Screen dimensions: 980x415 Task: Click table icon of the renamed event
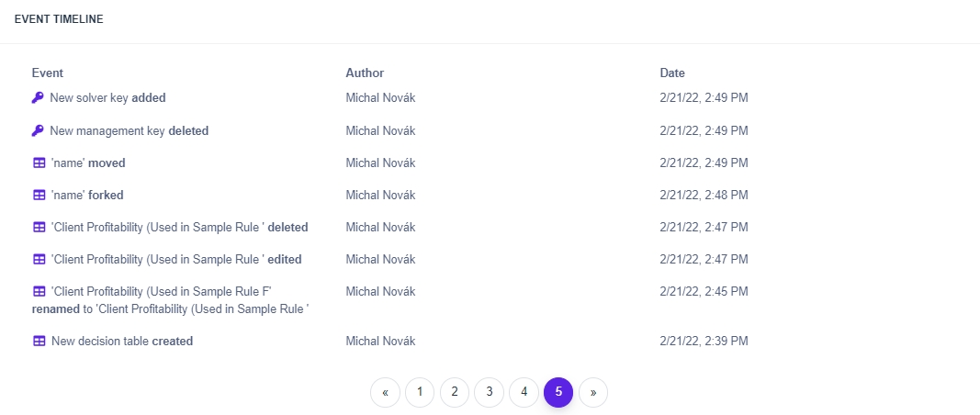click(x=39, y=292)
